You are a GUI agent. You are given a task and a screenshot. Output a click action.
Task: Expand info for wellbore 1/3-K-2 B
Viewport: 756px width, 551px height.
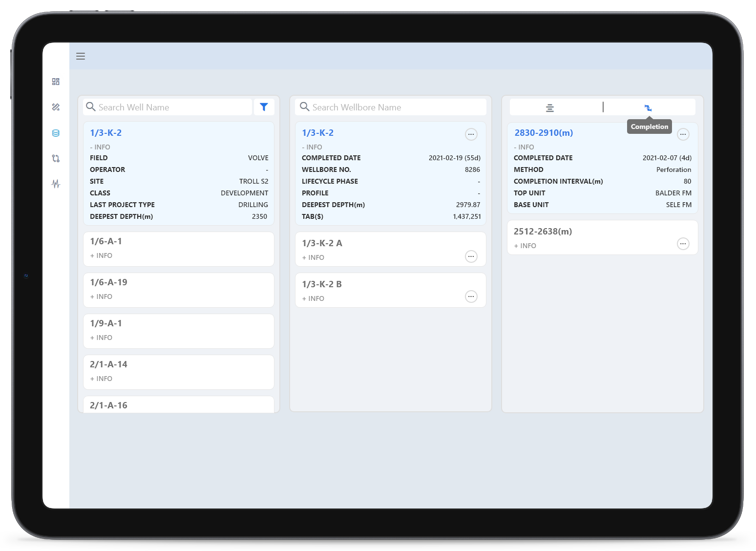[x=313, y=298]
